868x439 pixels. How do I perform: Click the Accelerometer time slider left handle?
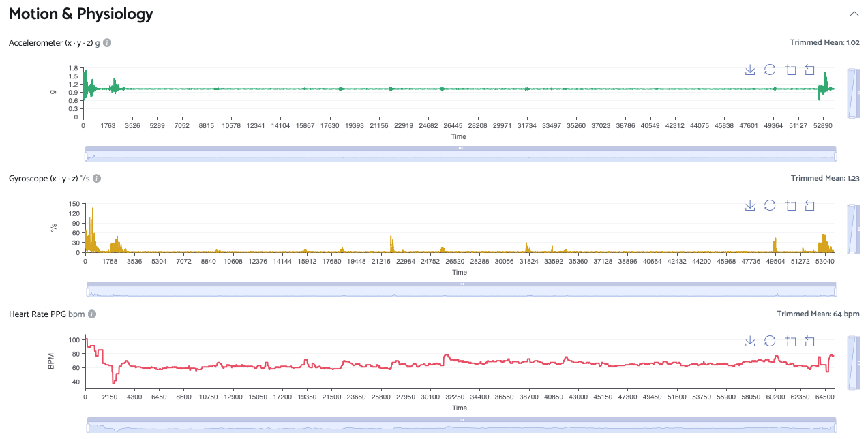[85, 156]
